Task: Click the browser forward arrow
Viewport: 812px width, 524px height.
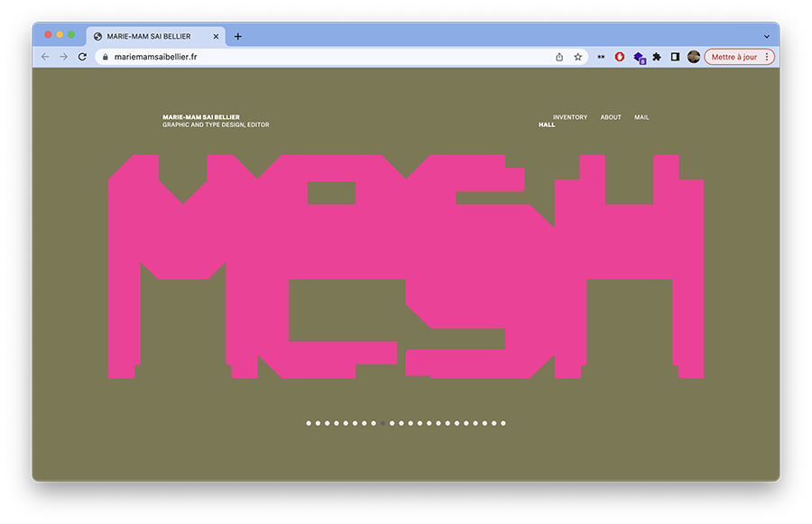Action: coord(63,57)
